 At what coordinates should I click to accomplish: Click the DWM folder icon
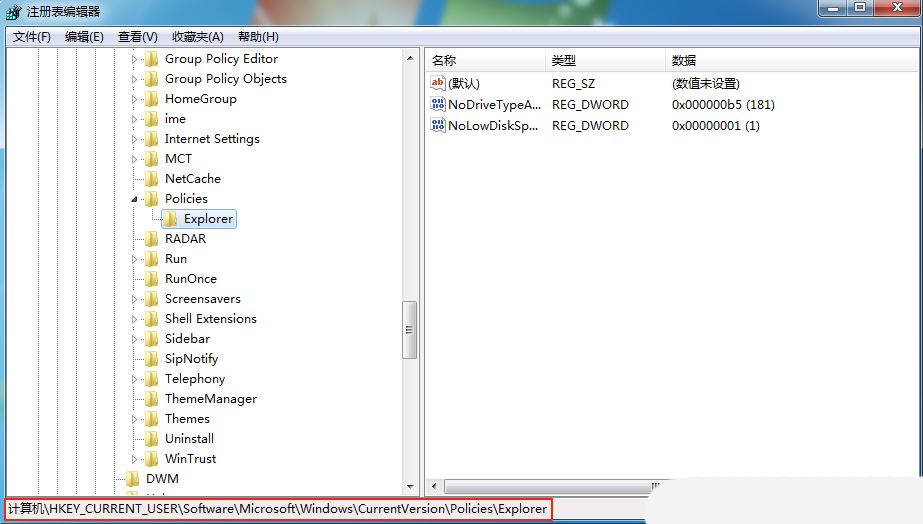(132, 479)
